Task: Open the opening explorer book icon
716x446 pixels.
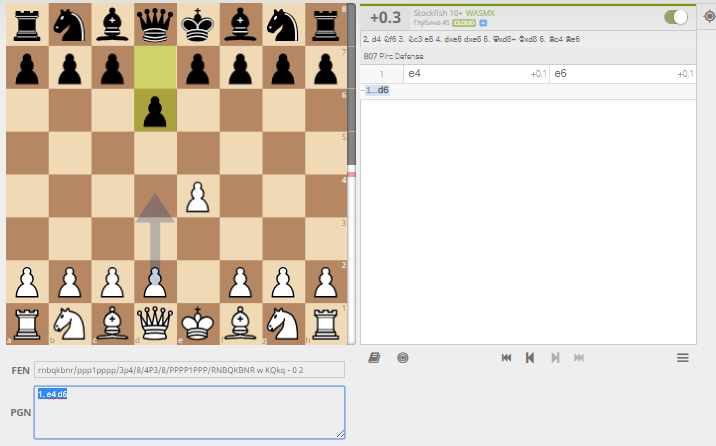Action: pos(374,357)
